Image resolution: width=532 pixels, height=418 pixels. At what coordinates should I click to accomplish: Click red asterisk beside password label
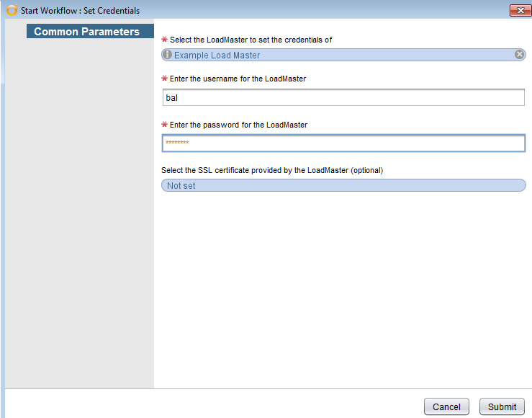click(x=165, y=124)
